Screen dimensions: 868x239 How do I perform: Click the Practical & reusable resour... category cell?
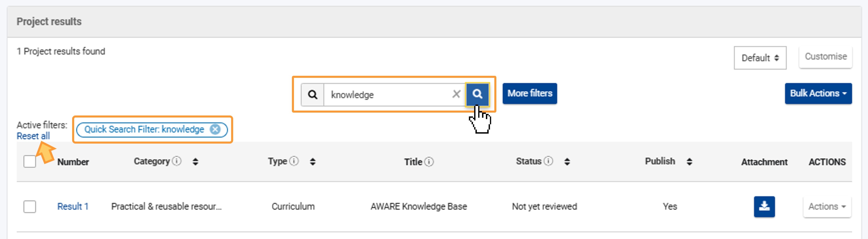(167, 206)
